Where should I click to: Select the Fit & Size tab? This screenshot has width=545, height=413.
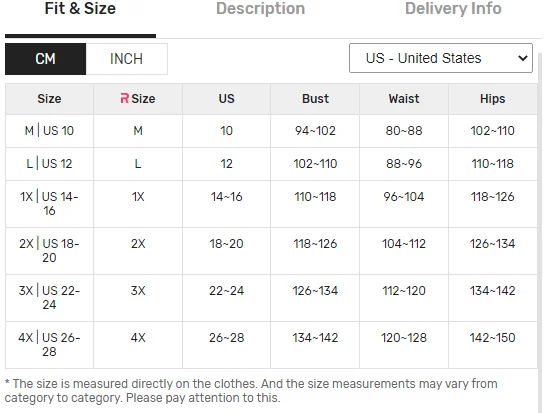[x=80, y=9]
